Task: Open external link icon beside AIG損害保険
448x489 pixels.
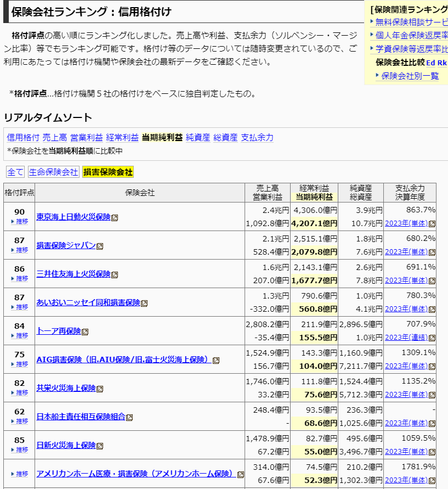Action: [x=216, y=361]
